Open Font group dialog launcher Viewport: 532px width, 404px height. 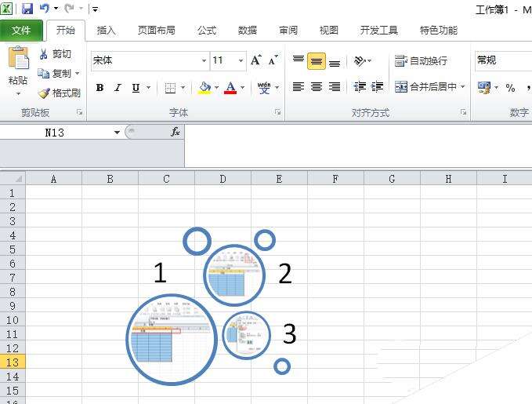point(277,112)
